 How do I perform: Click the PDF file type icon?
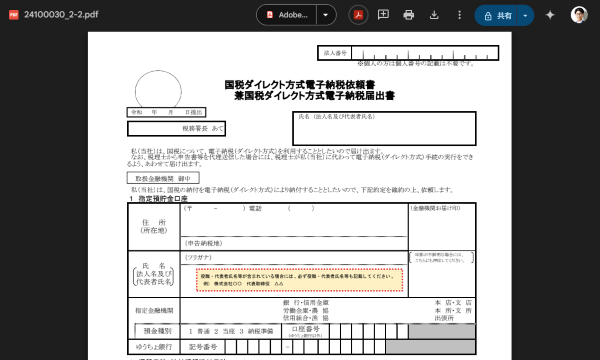coord(14,15)
